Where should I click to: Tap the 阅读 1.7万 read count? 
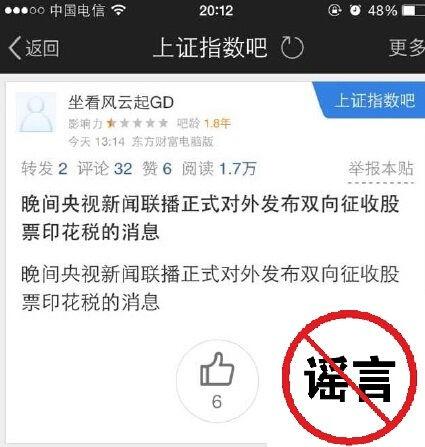coord(219,168)
